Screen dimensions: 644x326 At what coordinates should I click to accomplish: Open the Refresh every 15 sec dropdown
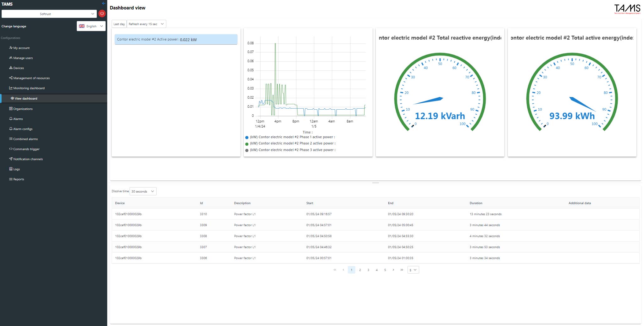(x=146, y=24)
